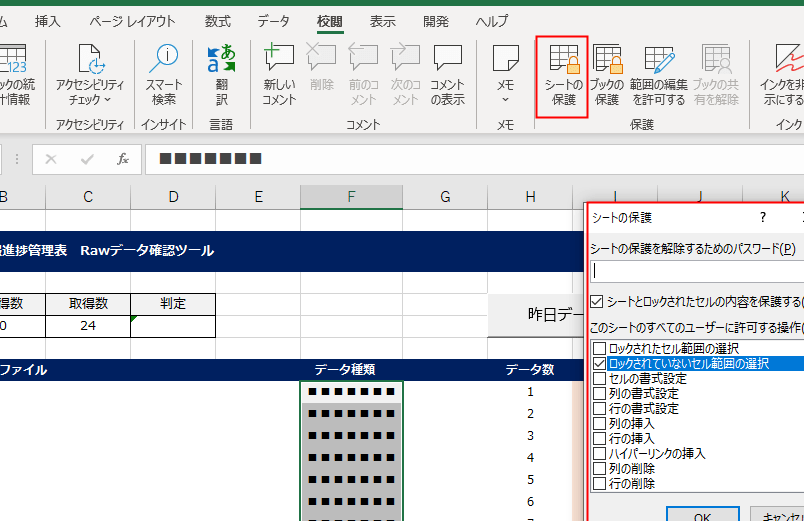This screenshot has height=521, width=804.
Task: Select cell containing value 24
Action: pyautogui.click(x=88, y=326)
